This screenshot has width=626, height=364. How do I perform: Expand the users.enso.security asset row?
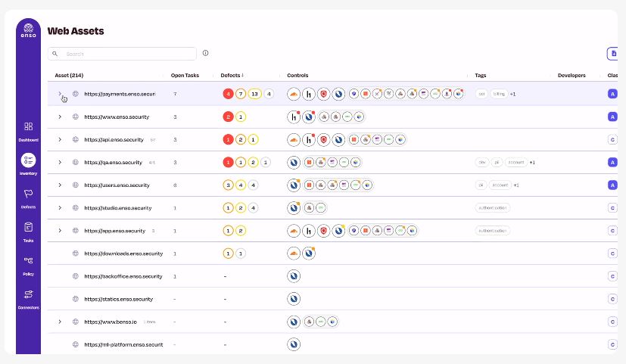click(x=60, y=185)
